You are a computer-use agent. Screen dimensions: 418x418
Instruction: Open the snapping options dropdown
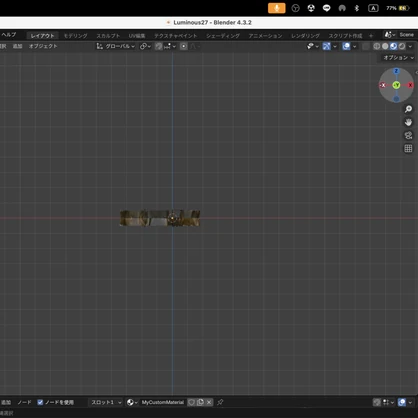point(170,46)
